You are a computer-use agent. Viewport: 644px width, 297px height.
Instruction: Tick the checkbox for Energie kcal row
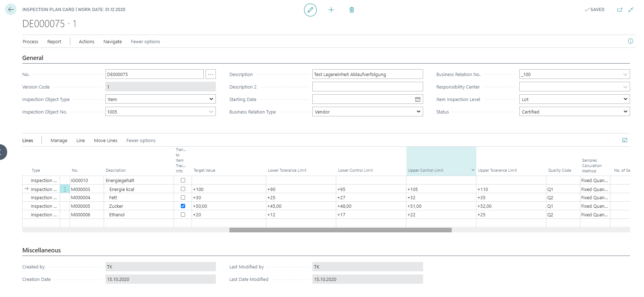(x=183, y=189)
